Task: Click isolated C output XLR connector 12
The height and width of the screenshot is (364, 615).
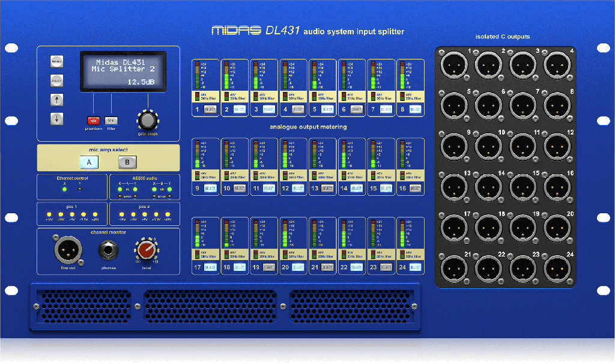Action: coord(557,147)
